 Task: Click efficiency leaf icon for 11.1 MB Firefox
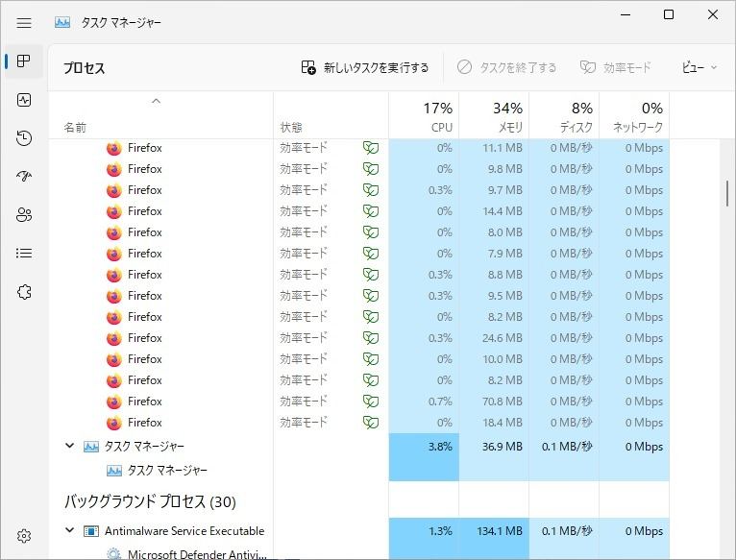(x=371, y=148)
